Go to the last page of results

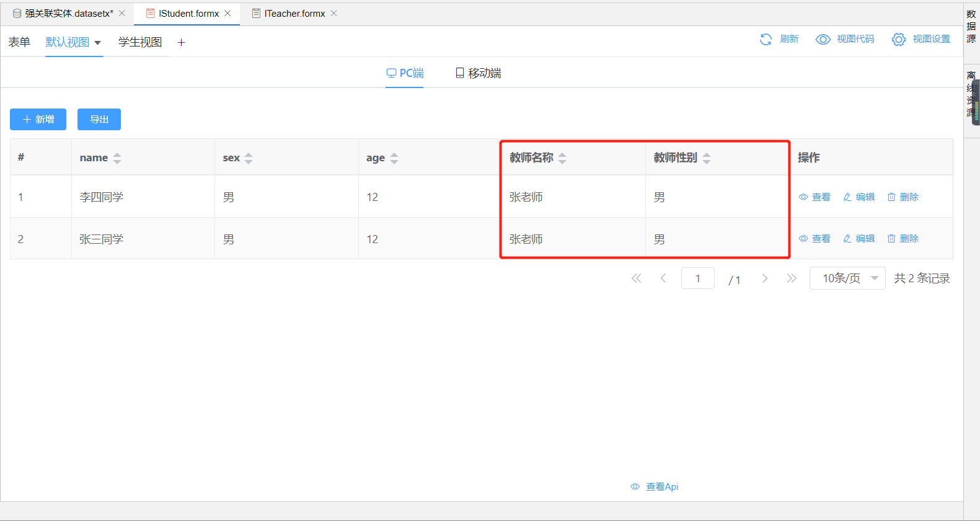[x=792, y=278]
